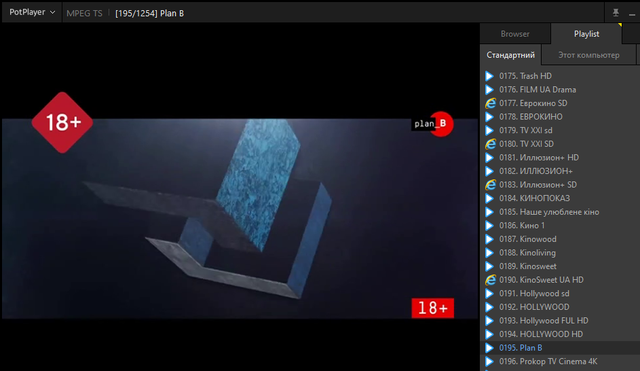
Task: Click play icon beside 0175. Trash HD
Action: click(x=489, y=76)
